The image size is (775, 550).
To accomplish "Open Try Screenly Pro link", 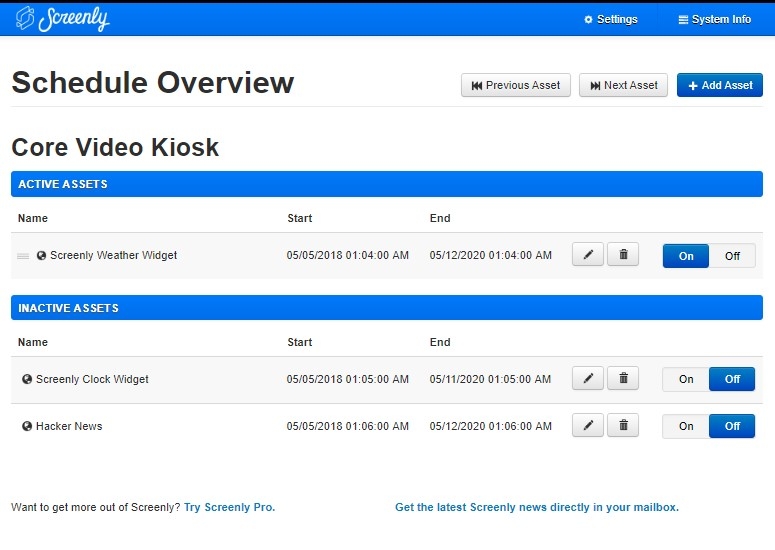I will click(x=229, y=507).
